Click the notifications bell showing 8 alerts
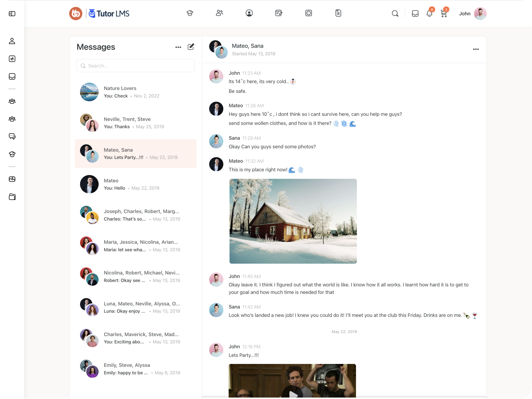 coord(429,14)
